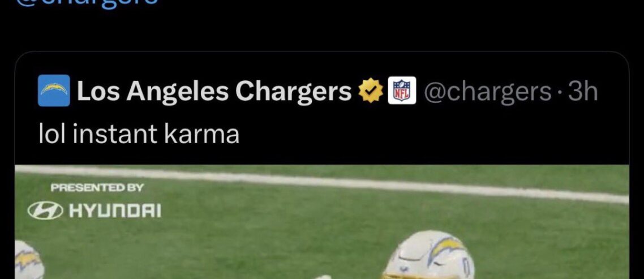644x279 pixels.
Task: Click the white yard line on field
Action: point(322,184)
